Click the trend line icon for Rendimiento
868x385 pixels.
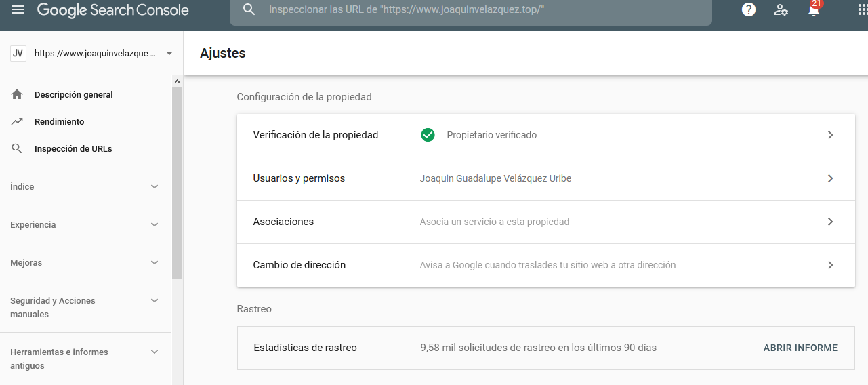[18, 121]
